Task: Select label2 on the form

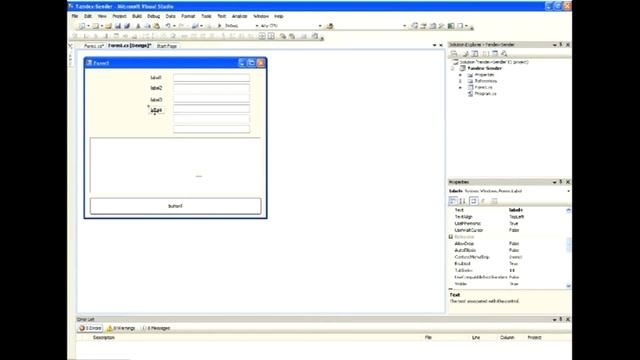Action: coord(156,88)
